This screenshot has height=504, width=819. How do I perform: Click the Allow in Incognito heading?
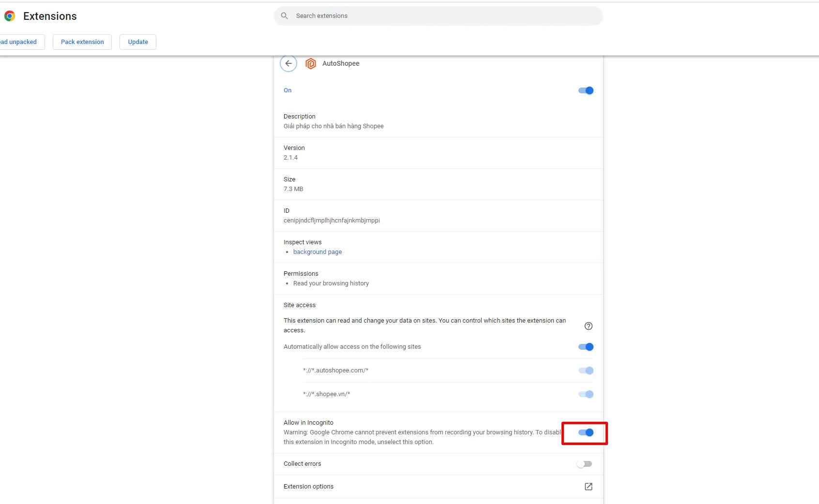pos(308,423)
